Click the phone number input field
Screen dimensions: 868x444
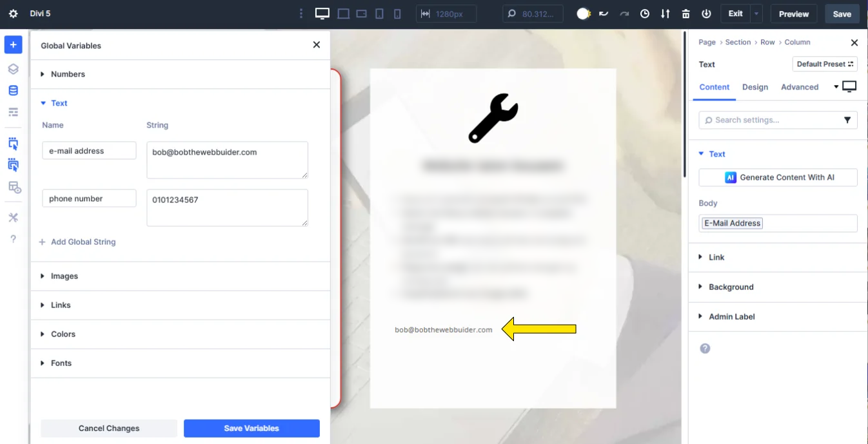[89, 198]
